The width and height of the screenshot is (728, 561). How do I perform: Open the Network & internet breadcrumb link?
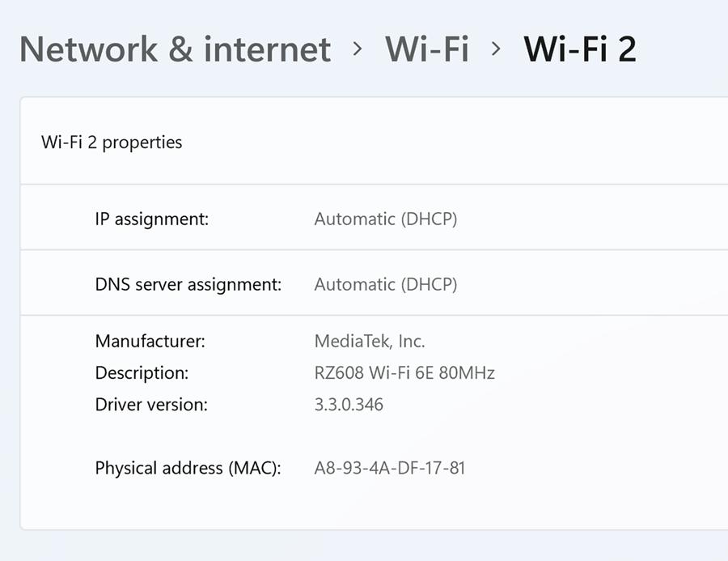pyautogui.click(x=175, y=49)
